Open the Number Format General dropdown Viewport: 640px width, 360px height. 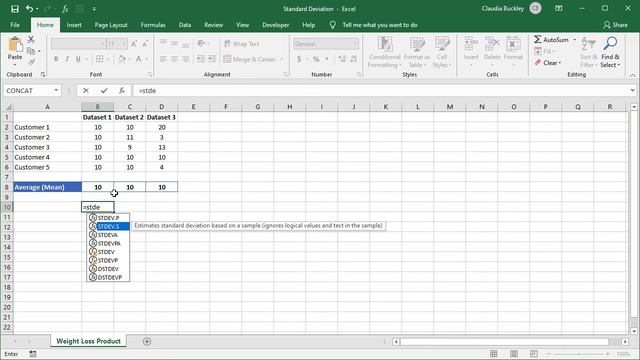tap(355, 44)
